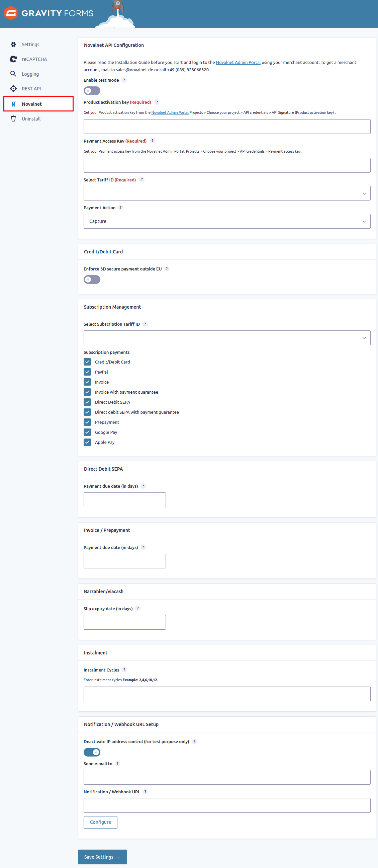Click the Logging magnifier icon

[13, 74]
